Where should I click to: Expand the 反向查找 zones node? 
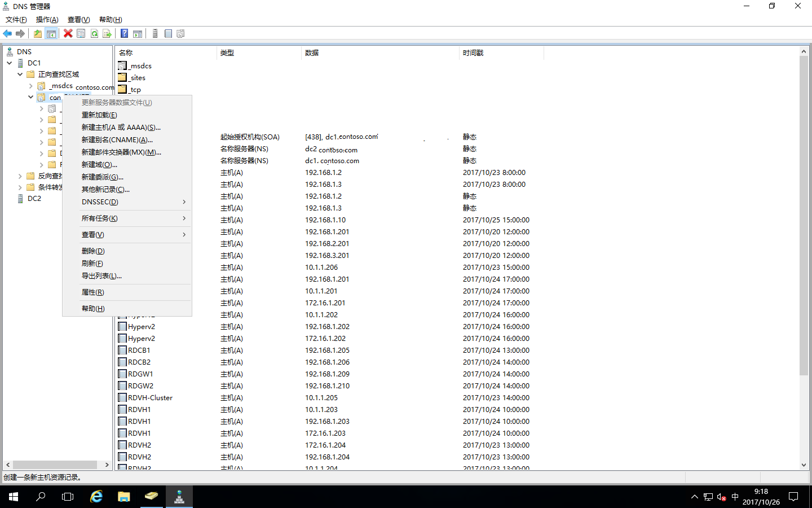[x=20, y=176]
